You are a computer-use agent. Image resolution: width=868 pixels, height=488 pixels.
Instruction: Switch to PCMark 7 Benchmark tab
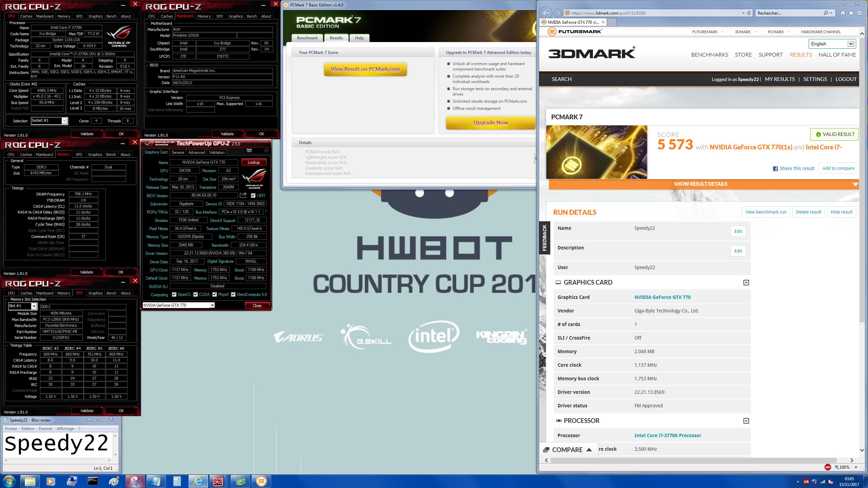pos(307,38)
